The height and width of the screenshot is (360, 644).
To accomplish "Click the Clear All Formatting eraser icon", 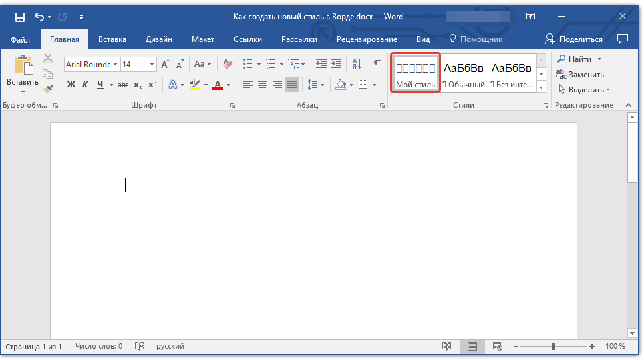I will 228,64.
